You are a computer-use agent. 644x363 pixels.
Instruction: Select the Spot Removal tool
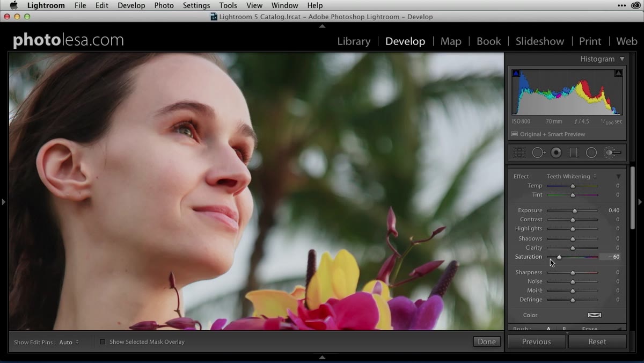point(538,153)
